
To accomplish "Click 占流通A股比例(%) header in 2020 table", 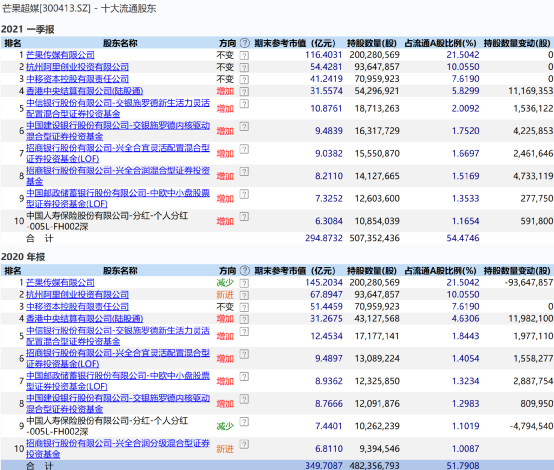I will click(x=440, y=271).
